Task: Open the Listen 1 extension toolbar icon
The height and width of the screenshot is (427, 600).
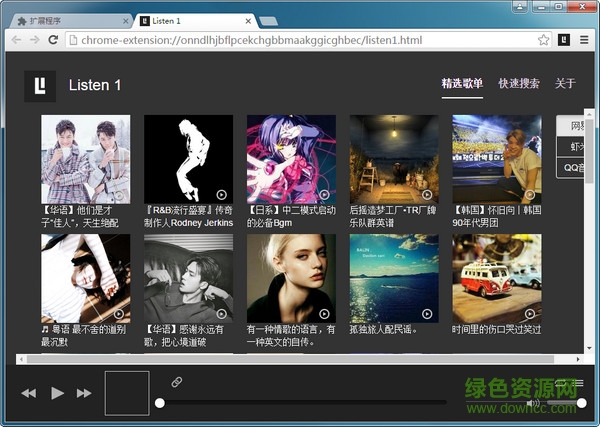Action: 564,40
